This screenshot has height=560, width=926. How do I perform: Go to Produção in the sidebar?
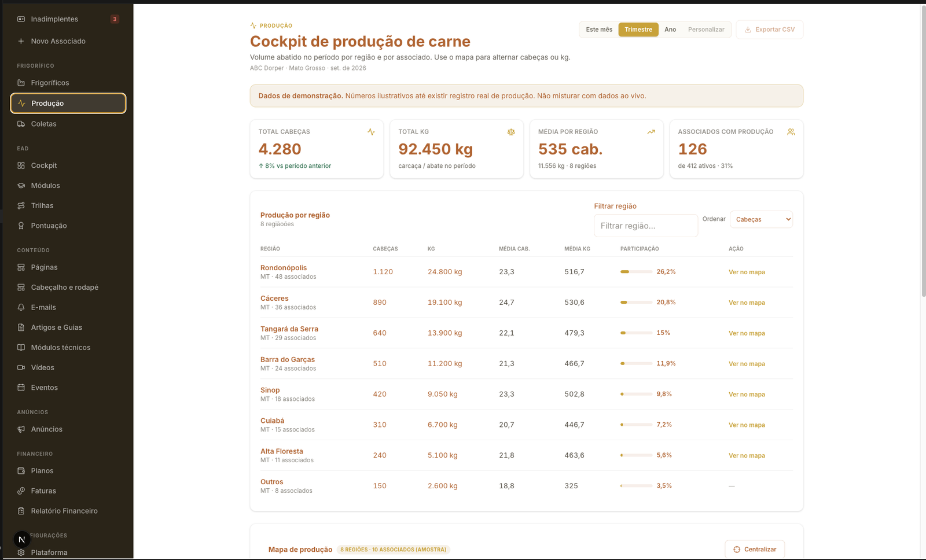pyautogui.click(x=68, y=103)
